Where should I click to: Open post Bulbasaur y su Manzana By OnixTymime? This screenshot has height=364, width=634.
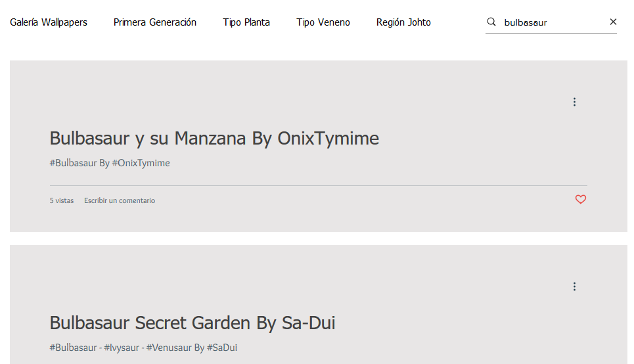(214, 139)
